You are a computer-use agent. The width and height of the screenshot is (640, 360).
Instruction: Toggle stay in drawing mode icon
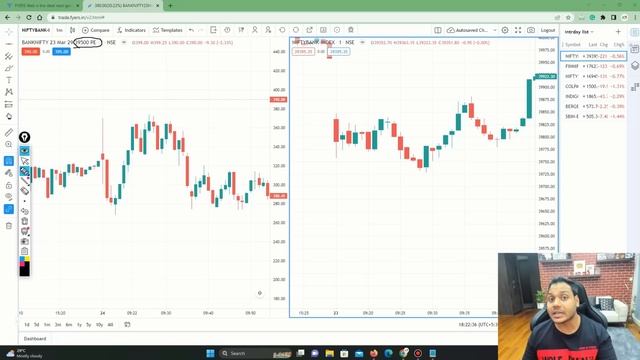coord(9,173)
